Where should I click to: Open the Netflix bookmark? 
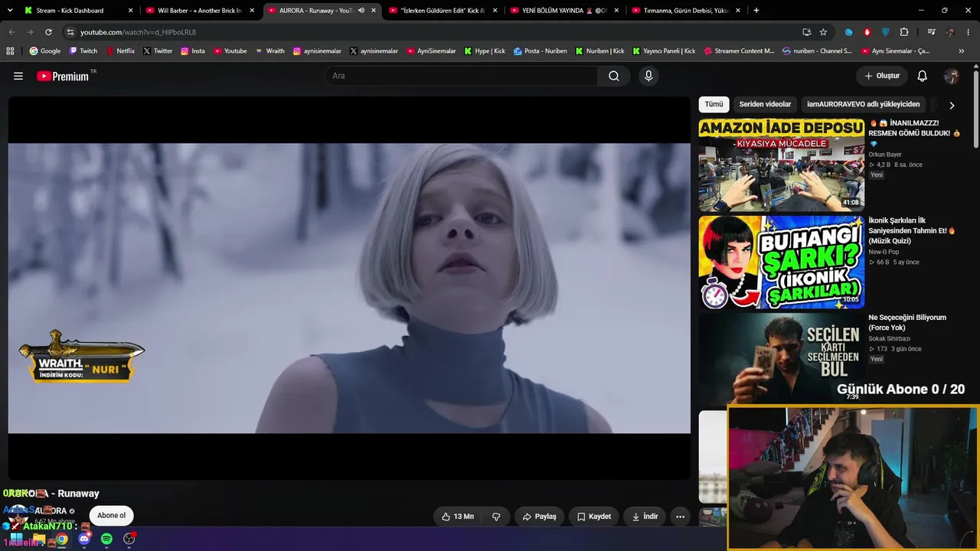coord(120,51)
